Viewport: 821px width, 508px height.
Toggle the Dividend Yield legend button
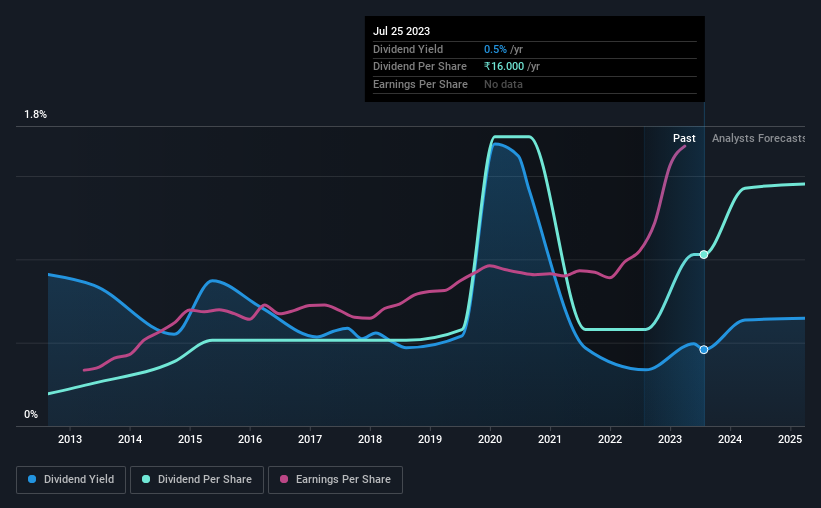tap(71, 480)
